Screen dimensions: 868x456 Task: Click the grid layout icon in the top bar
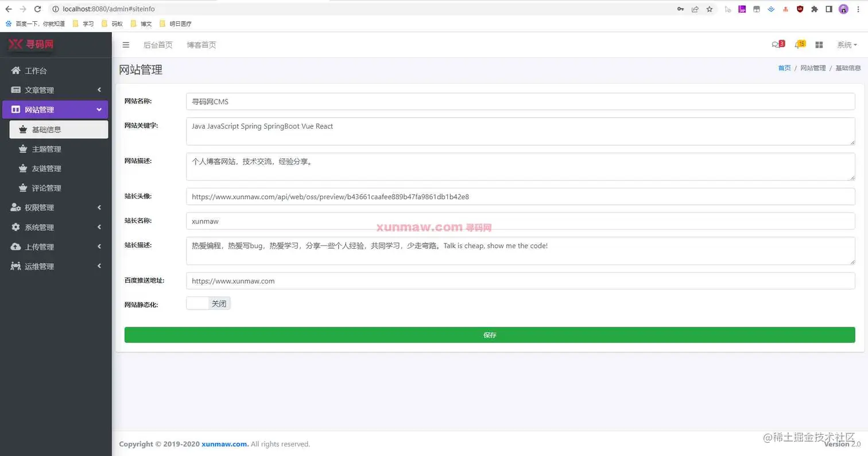coord(819,45)
